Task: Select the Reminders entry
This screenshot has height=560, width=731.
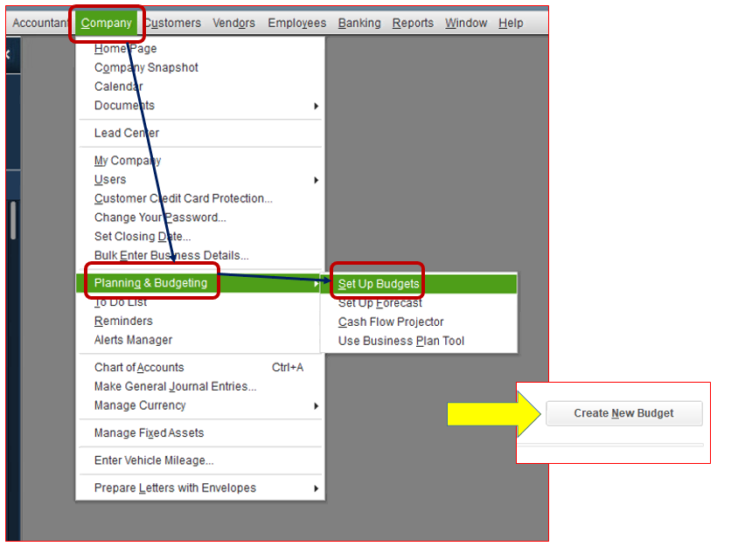Action: pyautogui.click(x=200, y=321)
